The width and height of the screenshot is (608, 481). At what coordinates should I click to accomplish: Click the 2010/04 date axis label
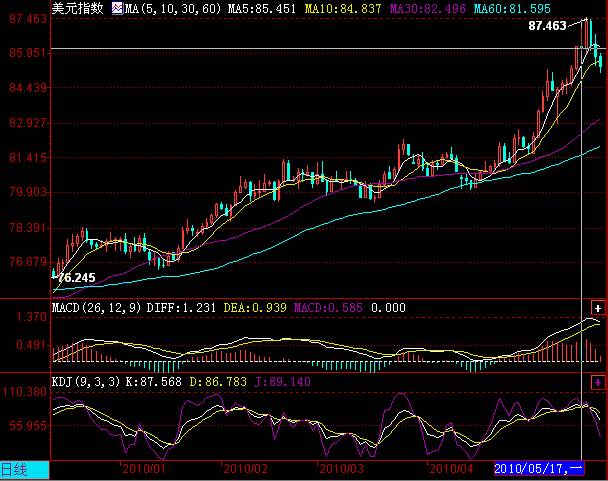tap(451, 469)
